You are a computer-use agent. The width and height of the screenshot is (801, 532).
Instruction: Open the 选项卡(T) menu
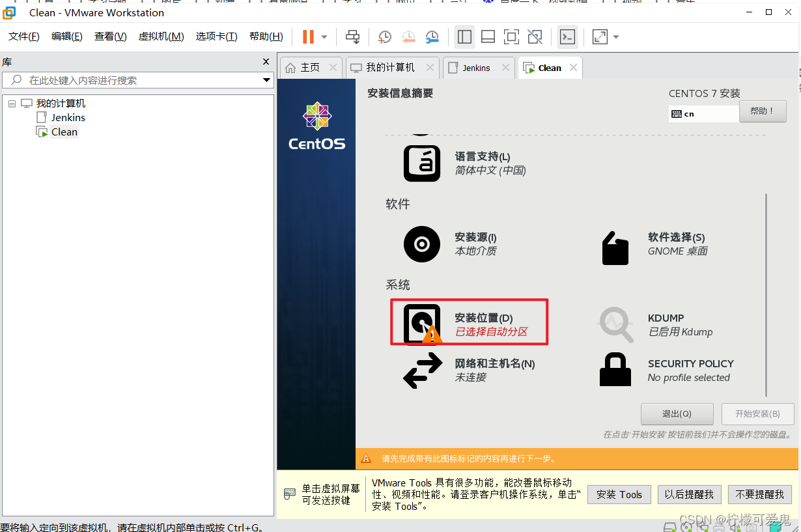click(x=217, y=36)
